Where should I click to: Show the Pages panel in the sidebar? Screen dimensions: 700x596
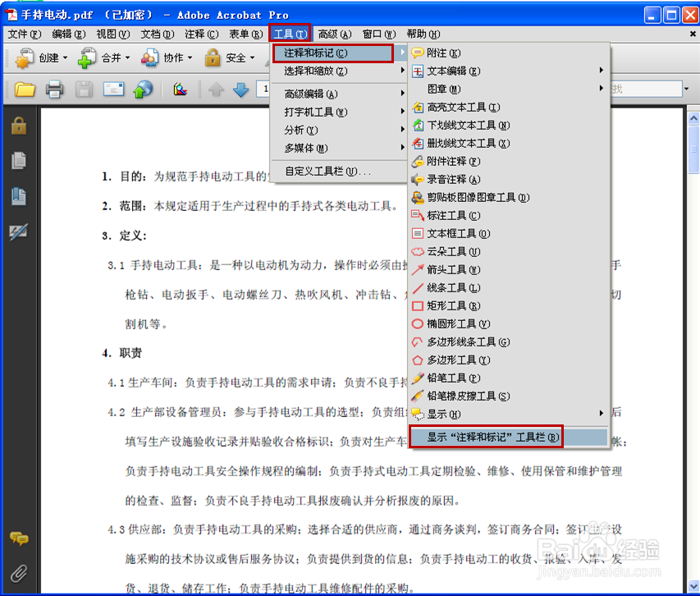coord(18,160)
